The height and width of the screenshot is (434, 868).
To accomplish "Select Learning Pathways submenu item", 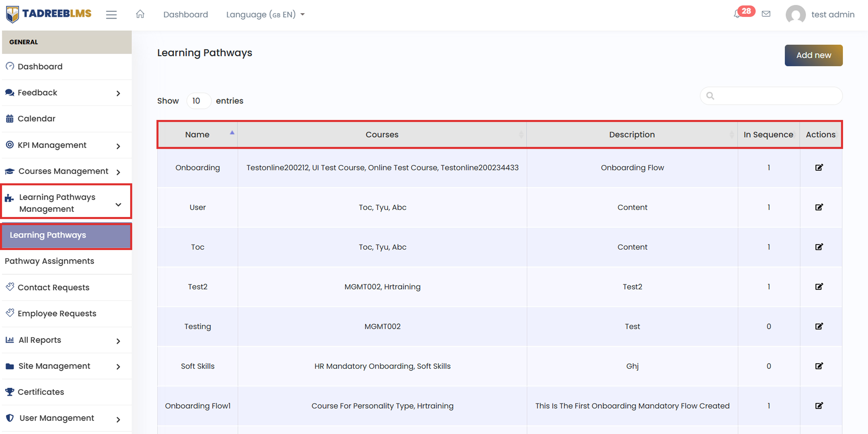I will point(66,235).
